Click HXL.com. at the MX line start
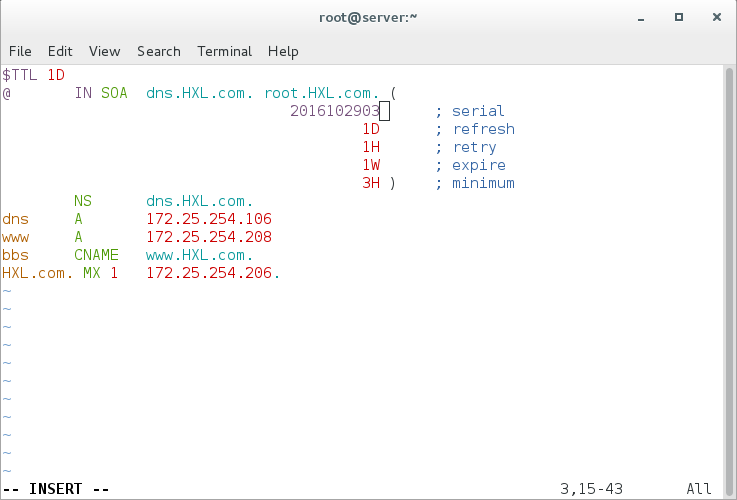 pyautogui.click(x=38, y=273)
